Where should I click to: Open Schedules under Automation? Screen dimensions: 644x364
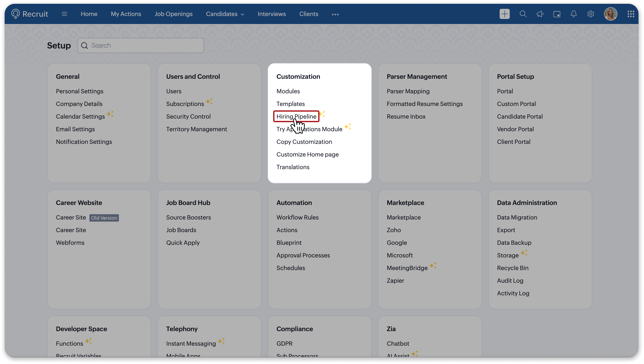[290, 268]
